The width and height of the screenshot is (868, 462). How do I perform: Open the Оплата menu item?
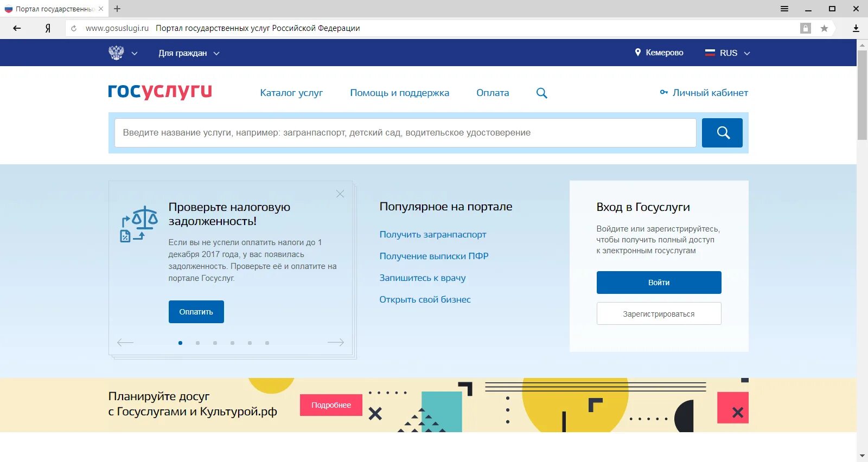pos(493,93)
